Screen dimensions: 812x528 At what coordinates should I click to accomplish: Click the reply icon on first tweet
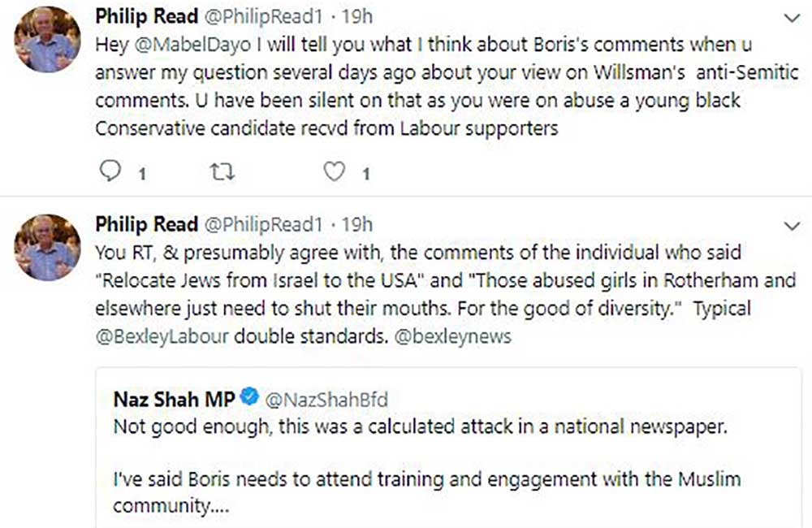(x=111, y=172)
